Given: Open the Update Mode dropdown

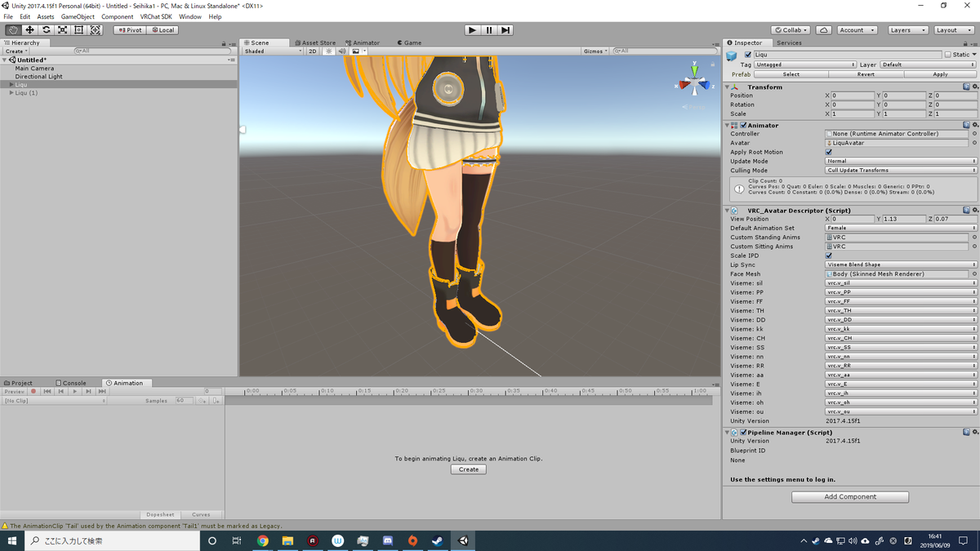Looking at the screenshot, I should tap(902, 161).
